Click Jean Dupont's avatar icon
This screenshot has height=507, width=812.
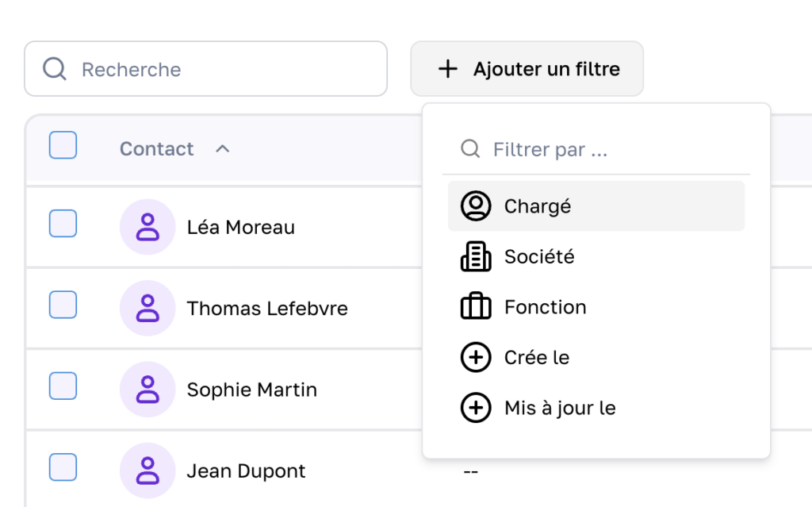147,471
